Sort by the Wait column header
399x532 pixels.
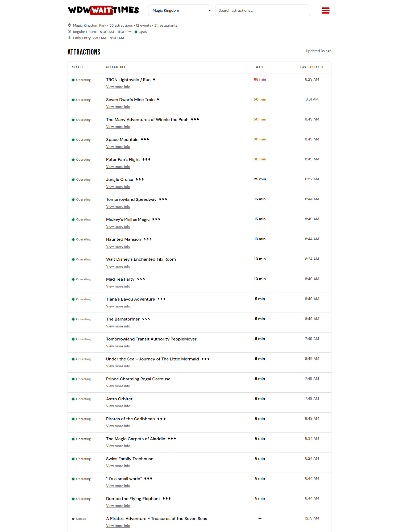260,67
